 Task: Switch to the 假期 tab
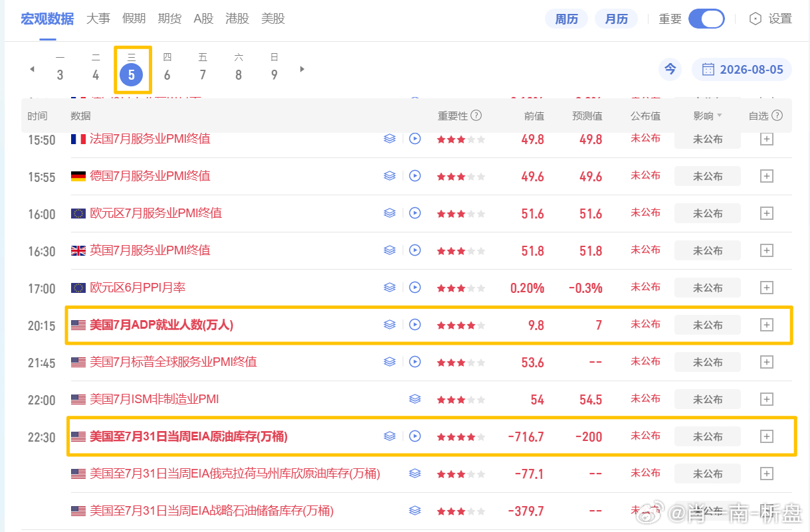click(x=134, y=19)
